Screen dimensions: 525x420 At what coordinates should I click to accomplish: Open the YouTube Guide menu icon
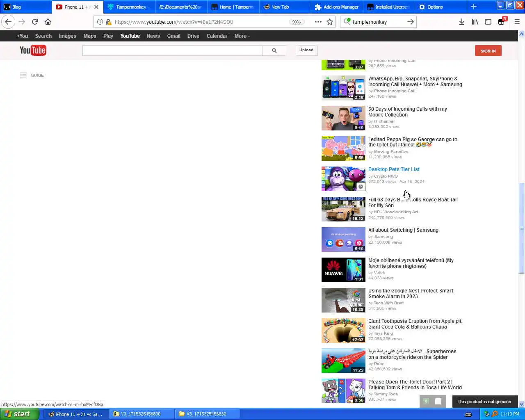[x=23, y=75]
